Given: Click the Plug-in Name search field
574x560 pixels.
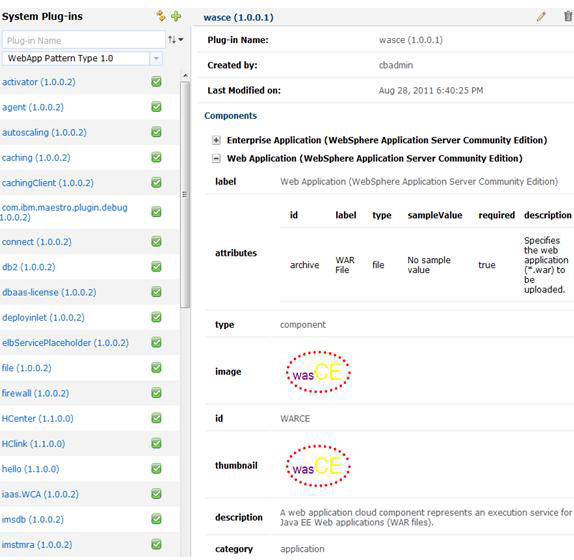Looking at the screenshot, I should [x=83, y=40].
